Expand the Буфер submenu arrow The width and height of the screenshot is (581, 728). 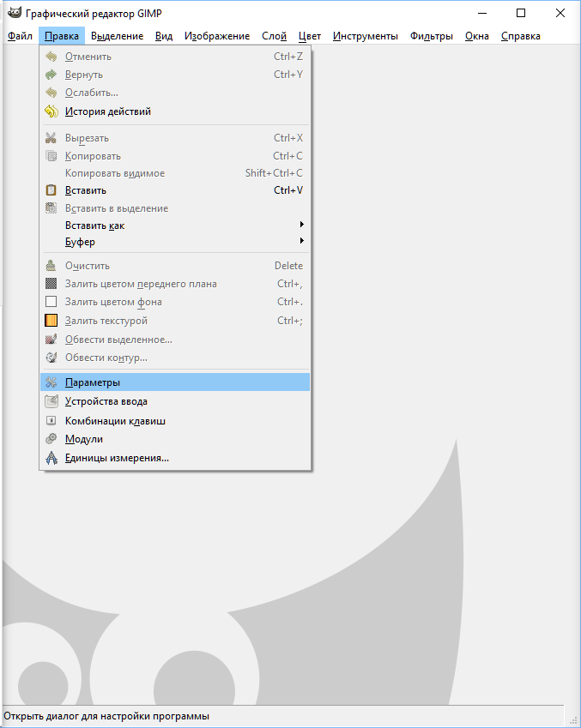pos(301,241)
